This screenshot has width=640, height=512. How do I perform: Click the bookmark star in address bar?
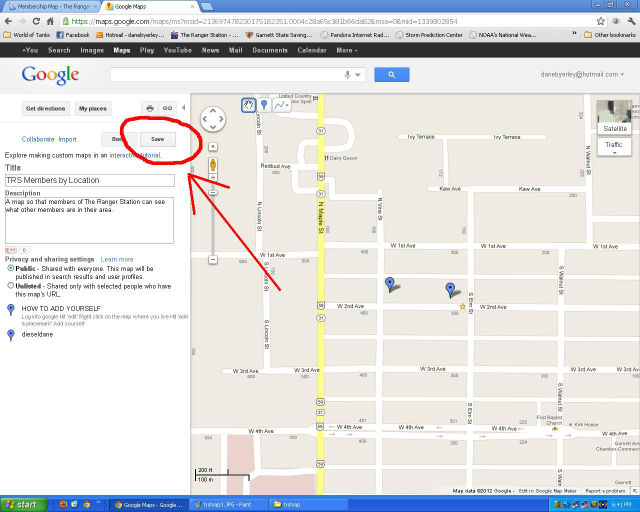point(600,21)
